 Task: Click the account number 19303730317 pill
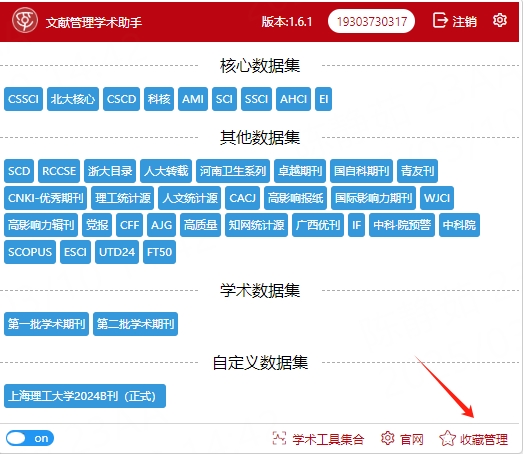(x=371, y=21)
